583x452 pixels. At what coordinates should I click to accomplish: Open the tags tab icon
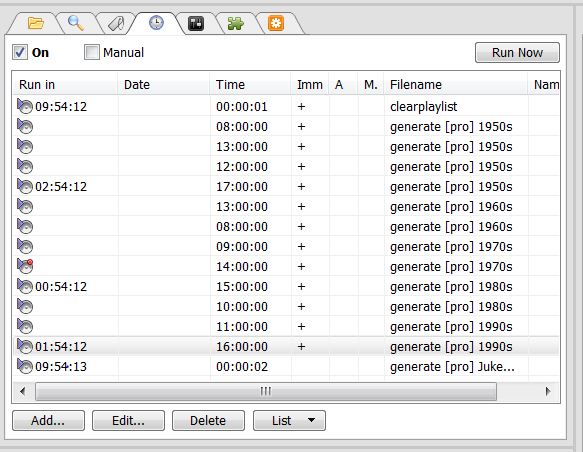(x=116, y=24)
